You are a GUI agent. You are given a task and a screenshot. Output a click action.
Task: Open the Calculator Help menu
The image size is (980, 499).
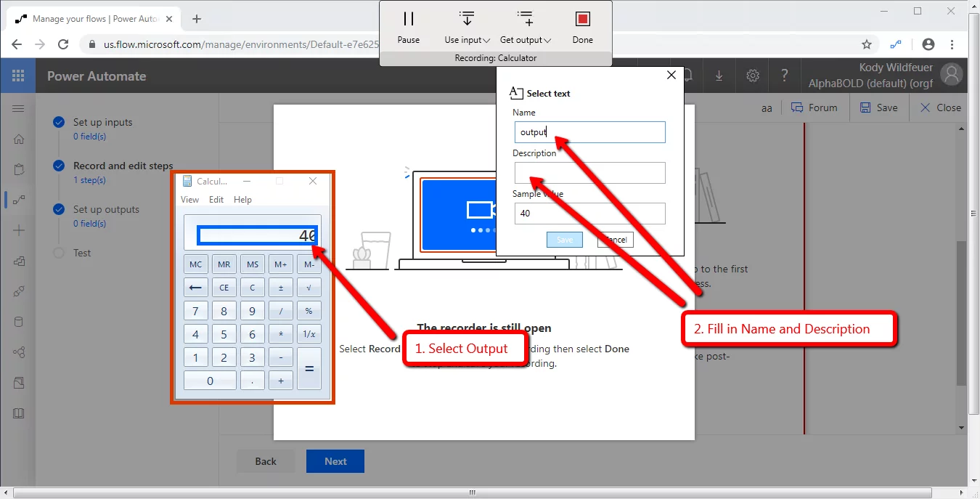point(242,200)
